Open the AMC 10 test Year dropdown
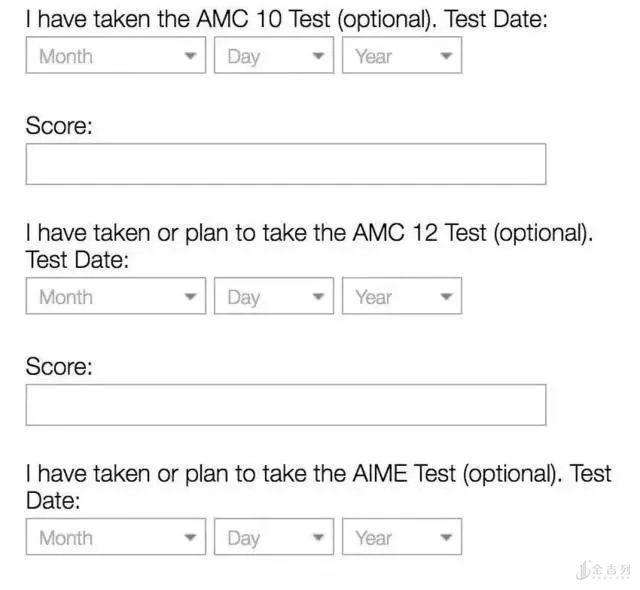 click(x=401, y=56)
